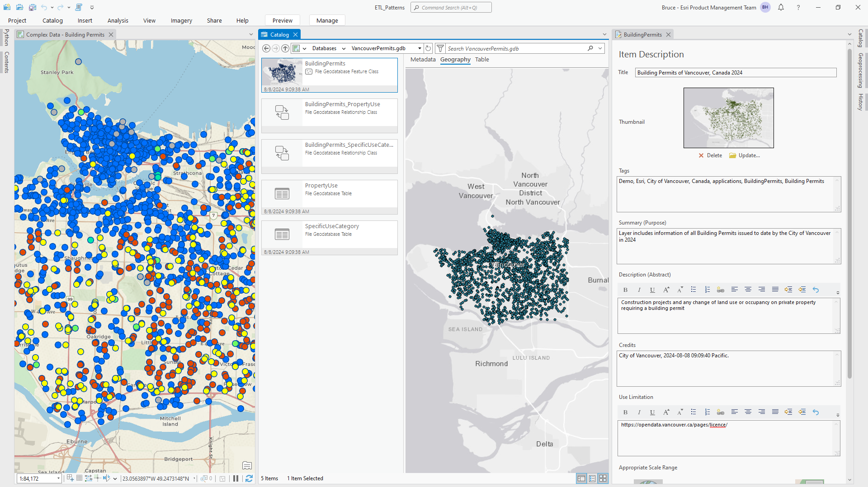This screenshot has width=868, height=487.
Task: Click the bold formatting icon in Description editor
Action: pos(625,290)
